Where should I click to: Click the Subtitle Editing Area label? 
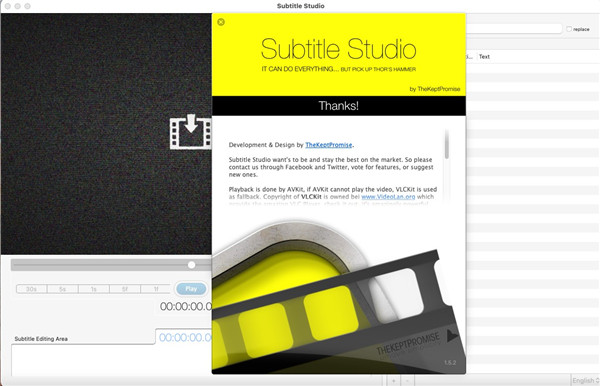[41, 339]
